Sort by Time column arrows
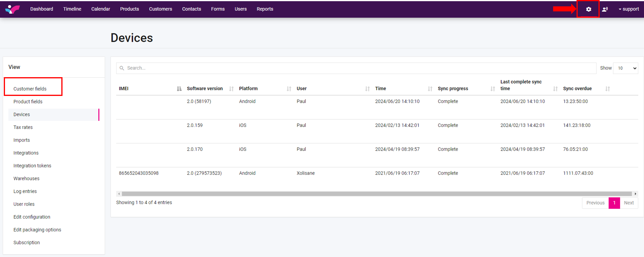The width and height of the screenshot is (644, 257). 430,89
